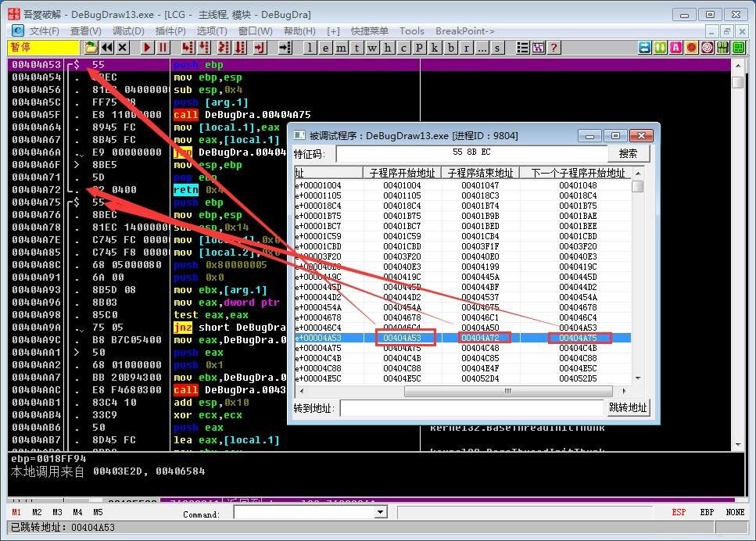Click the 跳转地址 button
756x541 pixels.
coord(628,407)
